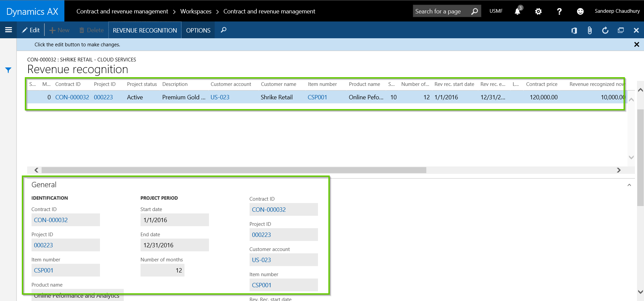The image size is (644, 301).
Task: Click the Edit pencil button
Action: point(31,30)
